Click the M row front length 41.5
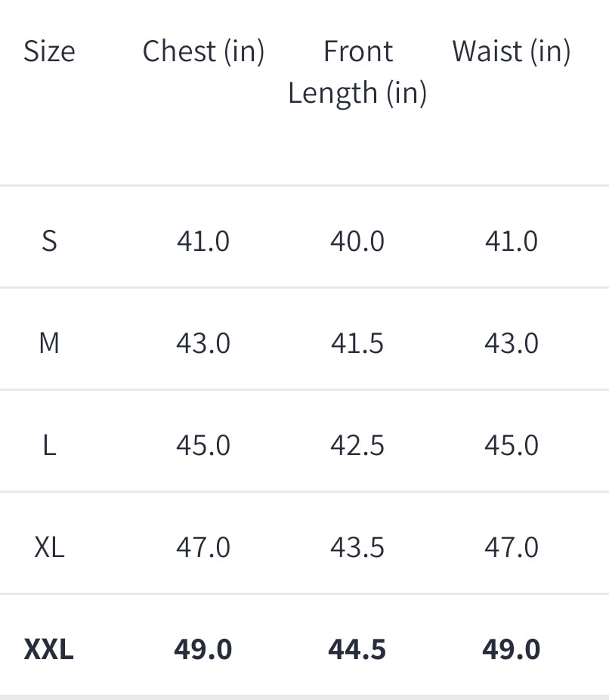Screen dimensions: 609x700 (x=357, y=343)
